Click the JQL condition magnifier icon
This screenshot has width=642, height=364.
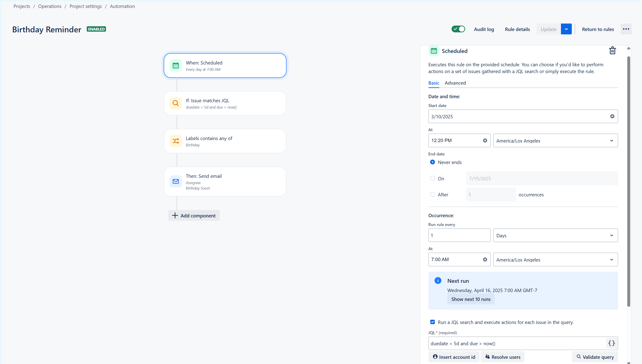pos(176,103)
